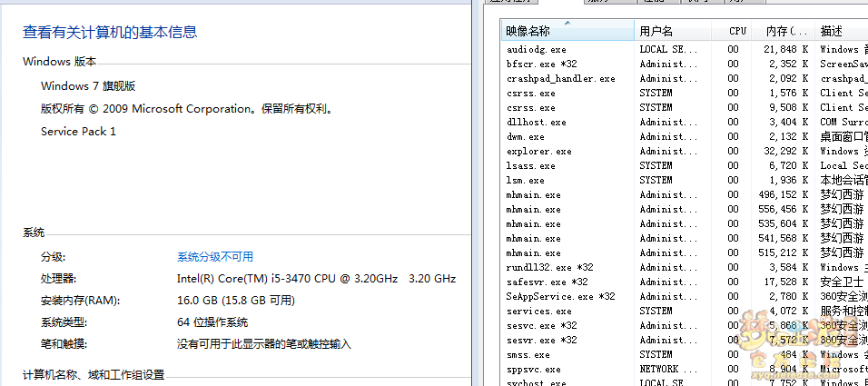The image size is (868, 386).
Task: Click the 查看有关计算机的基本信息 heading
Action: (x=110, y=32)
